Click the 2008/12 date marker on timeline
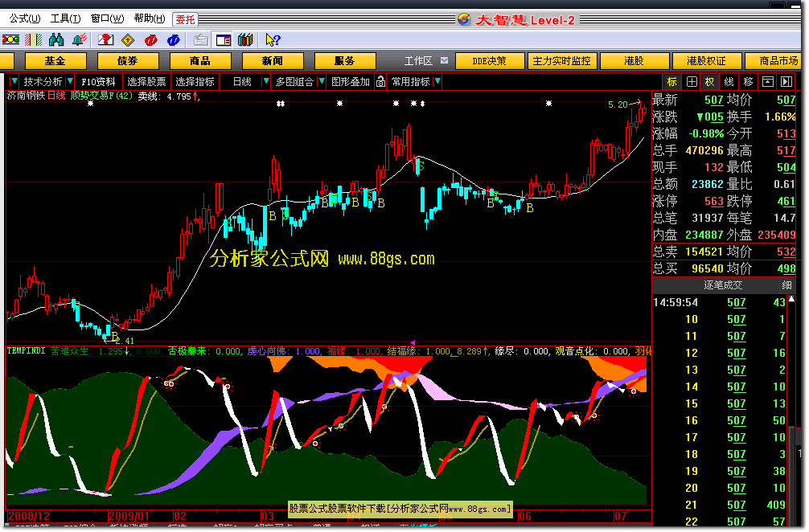 29,515
